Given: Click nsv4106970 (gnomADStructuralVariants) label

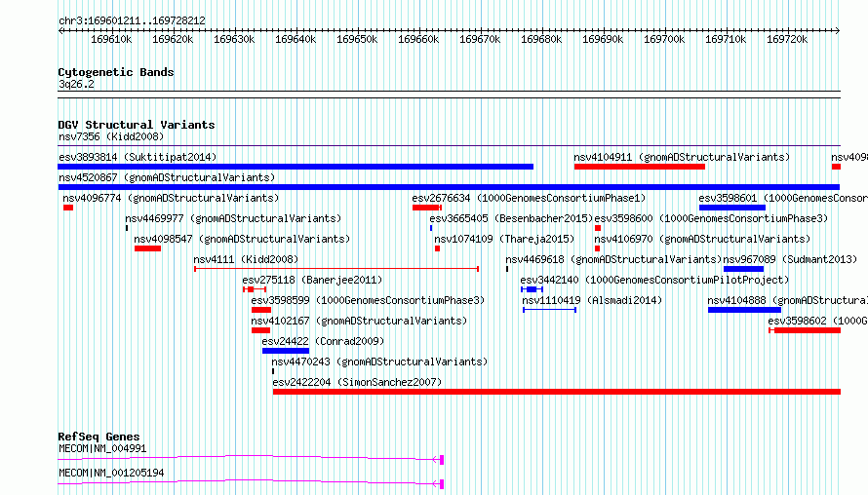Looking at the screenshot, I should [x=702, y=239].
